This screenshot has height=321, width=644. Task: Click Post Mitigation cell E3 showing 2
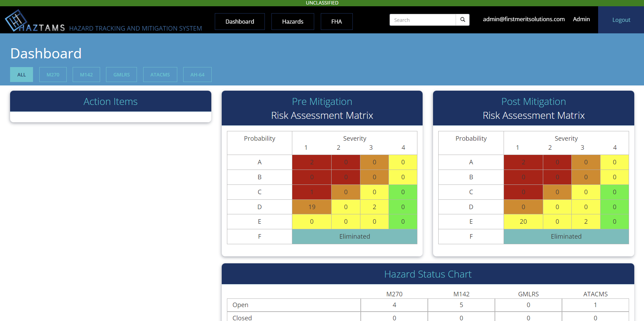pos(586,222)
